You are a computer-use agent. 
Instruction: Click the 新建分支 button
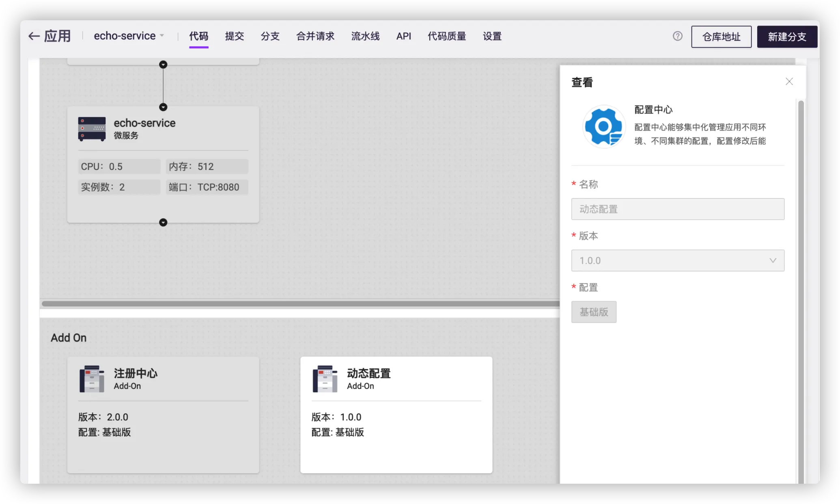[787, 37]
